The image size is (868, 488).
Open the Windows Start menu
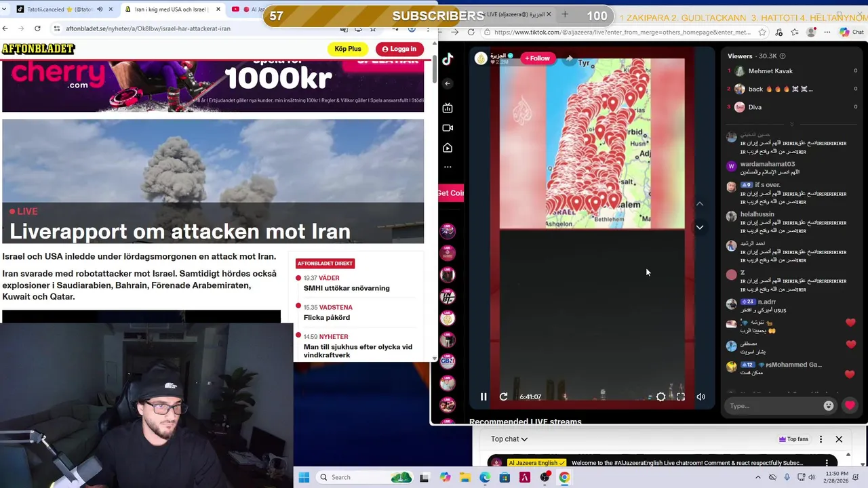(x=304, y=477)
